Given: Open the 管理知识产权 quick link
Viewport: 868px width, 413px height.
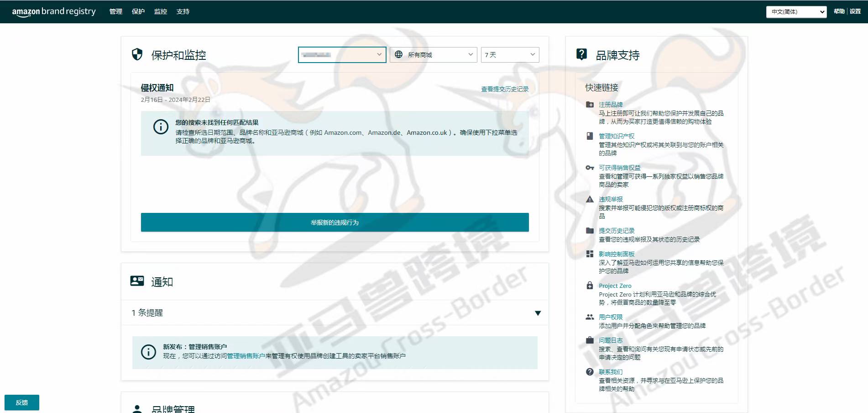Looking at the screenshot, I should (617, 136).
